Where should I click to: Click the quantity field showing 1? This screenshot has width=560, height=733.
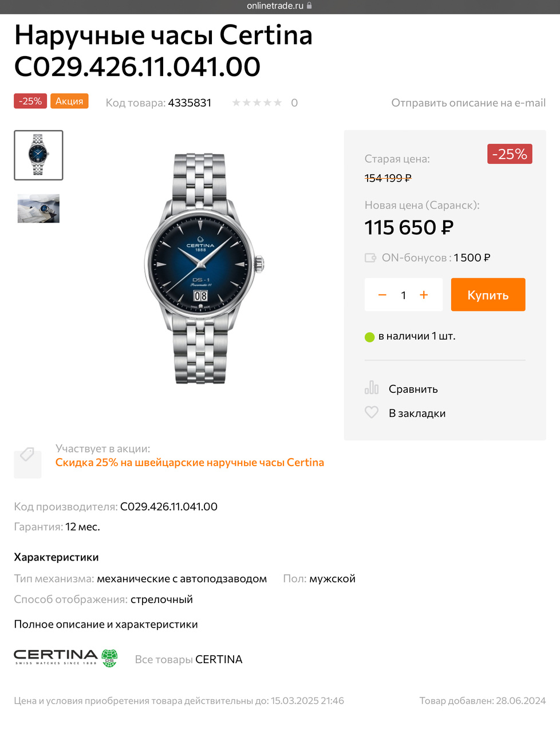tap(403, 295)
